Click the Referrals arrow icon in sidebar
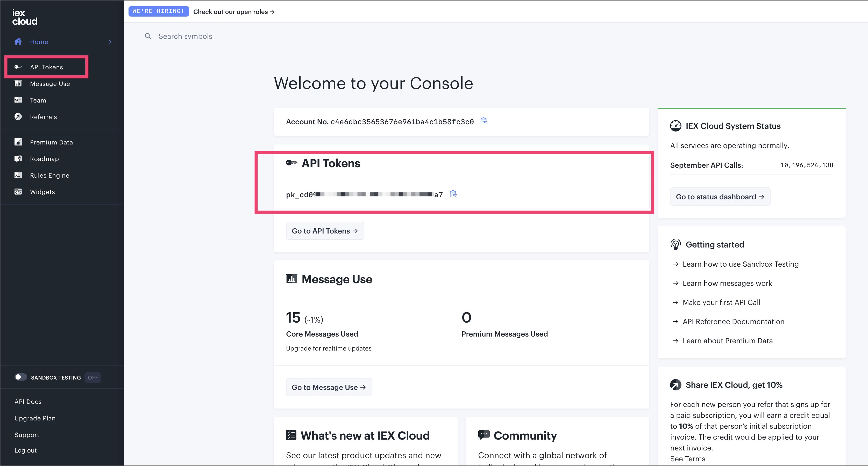Screen dimensions: 868x466 click(18, 116)
